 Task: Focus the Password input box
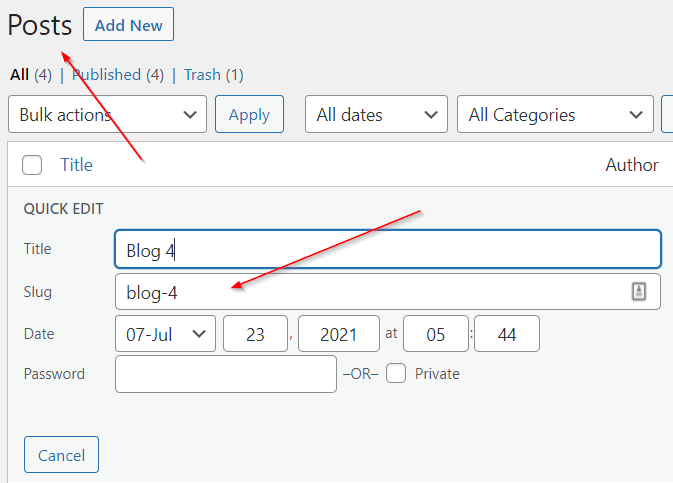pyautogui.click(x=226, y=374)
